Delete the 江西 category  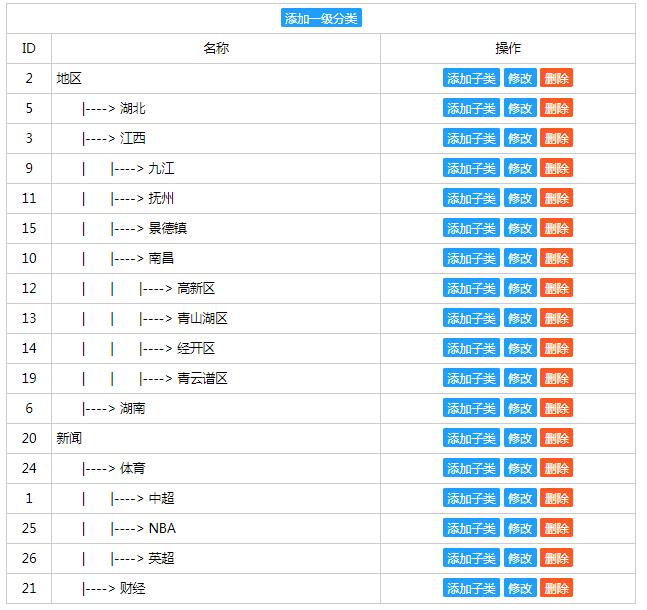point(556,138)
